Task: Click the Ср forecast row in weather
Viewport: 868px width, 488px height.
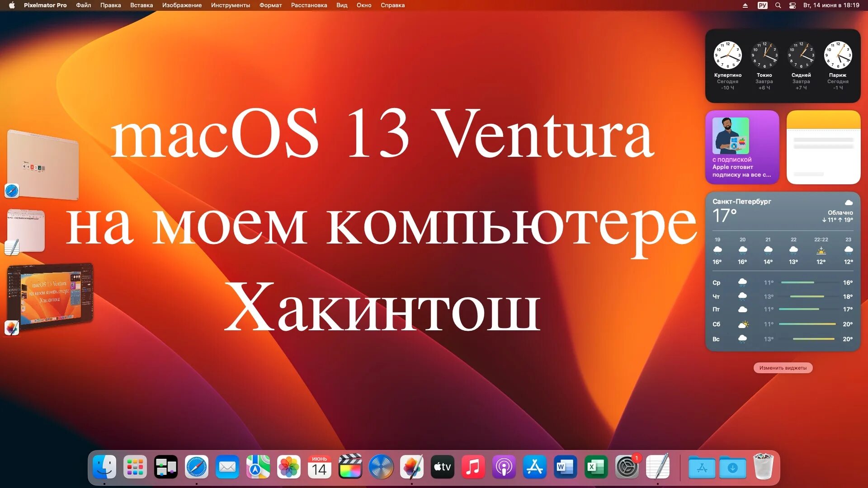Action: [x=783, y=282]
